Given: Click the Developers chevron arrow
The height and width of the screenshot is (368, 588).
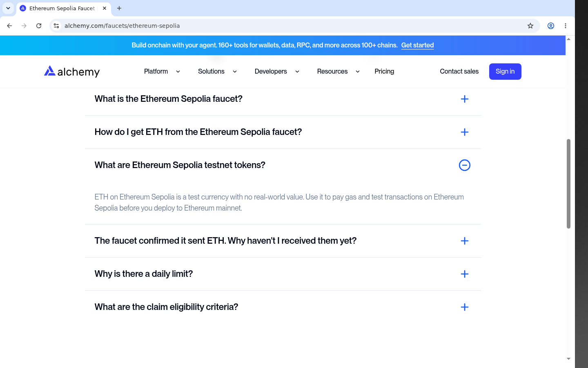Looking at the screenshot, I should tap(297, 72).
